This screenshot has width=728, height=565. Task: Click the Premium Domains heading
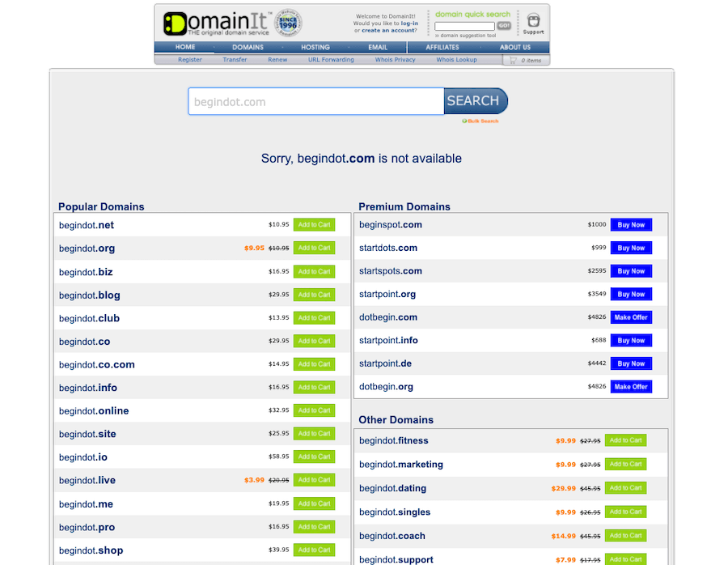(x=404, y=206)
